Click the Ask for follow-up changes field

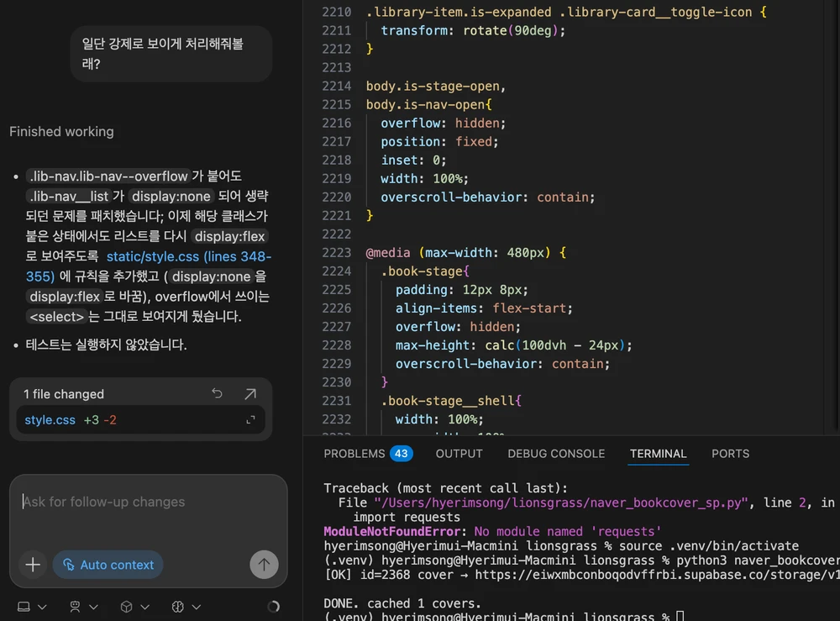[x=149, y=502]
